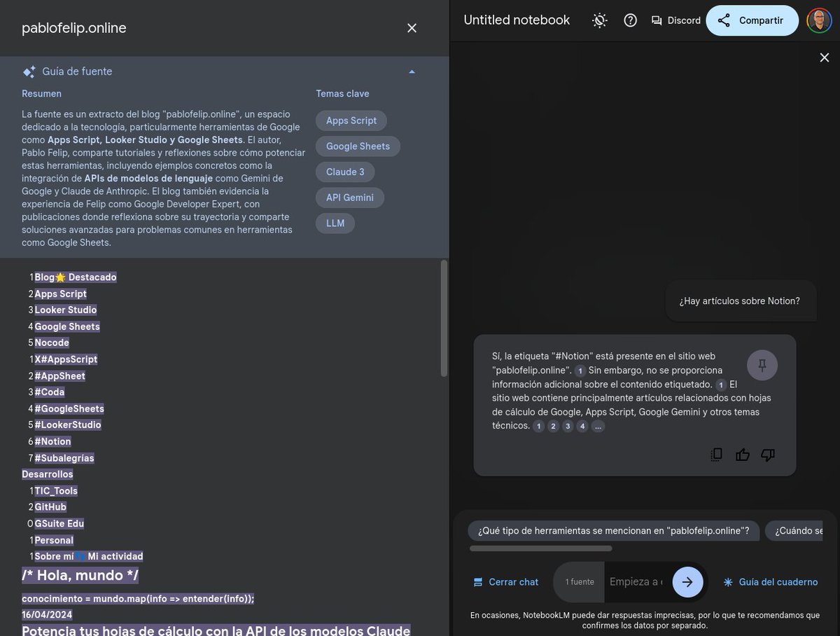
Task: Click the ¿Hay artículos sobre Notion? message
Action: click(739, 301)
